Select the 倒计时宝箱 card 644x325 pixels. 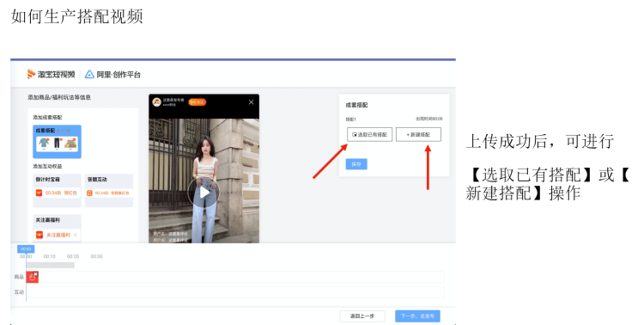coord(57,191)
